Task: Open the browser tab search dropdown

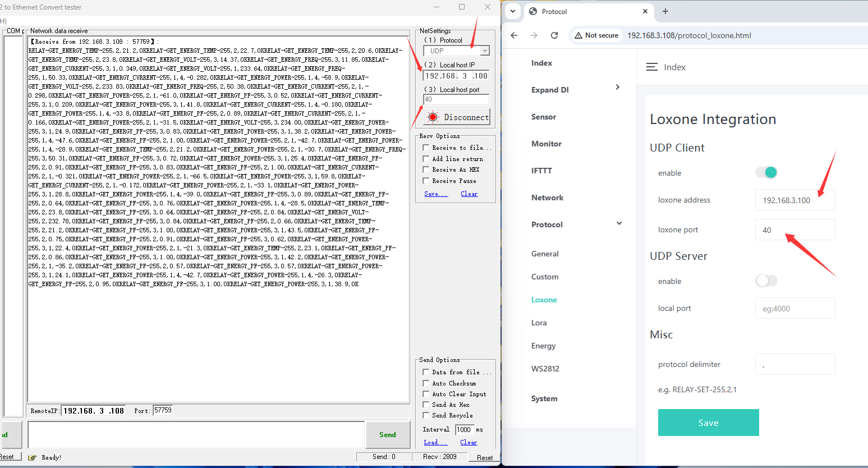Action: click(513, 11)
